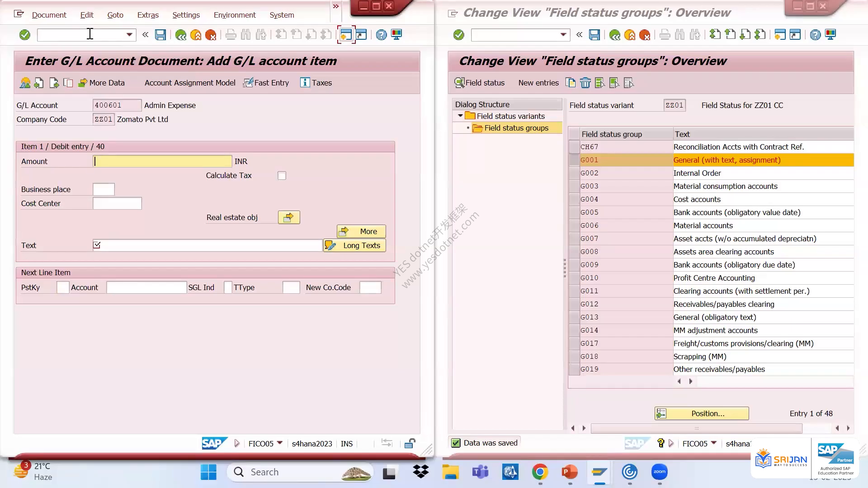Screen dimensions: 868x488
Task: Open the FICO05 system dropdown in left status bar
Action: [x=279, y=443]
